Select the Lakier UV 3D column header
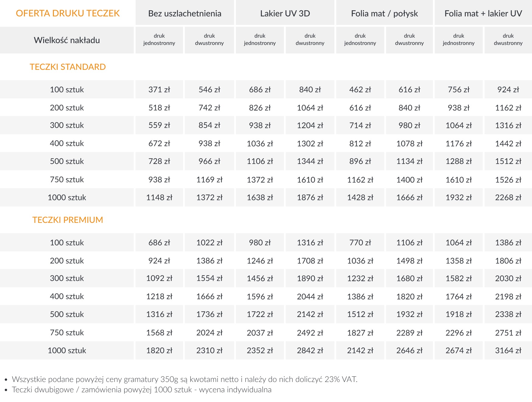The image size is (532, 402). [x=285, y=13]
